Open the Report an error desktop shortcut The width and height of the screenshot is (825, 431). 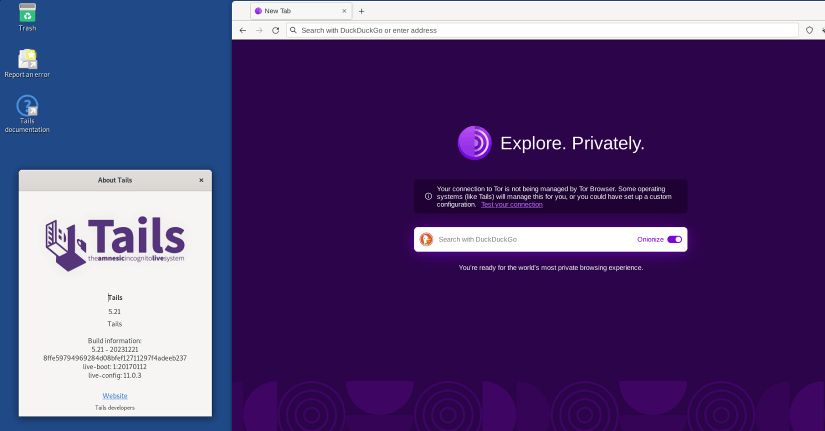tap(27, 63)
